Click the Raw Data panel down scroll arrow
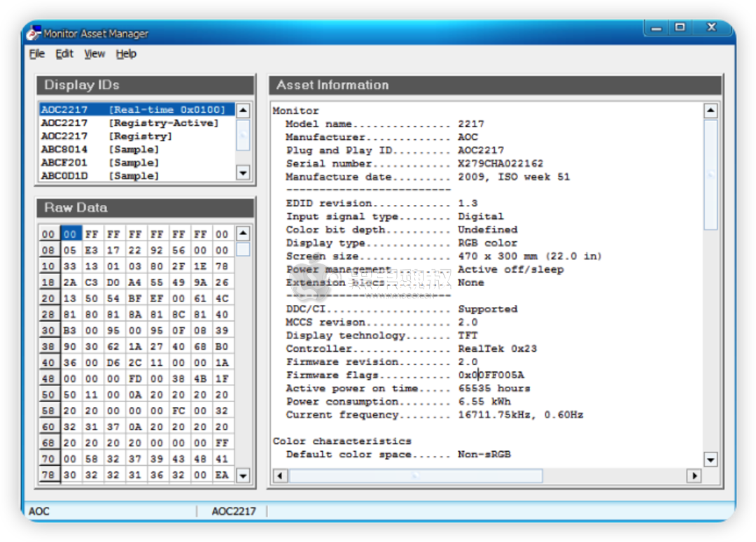 point(242,476)
